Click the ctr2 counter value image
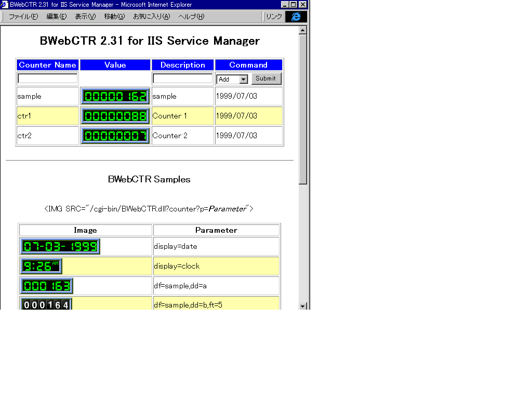532x399 pixels. [115, 136]
